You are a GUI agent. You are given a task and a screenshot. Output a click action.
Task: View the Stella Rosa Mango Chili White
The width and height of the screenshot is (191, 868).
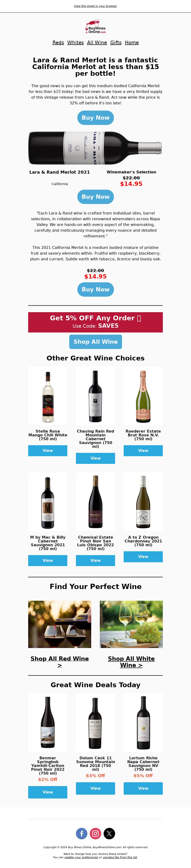[x=48, y=450]
